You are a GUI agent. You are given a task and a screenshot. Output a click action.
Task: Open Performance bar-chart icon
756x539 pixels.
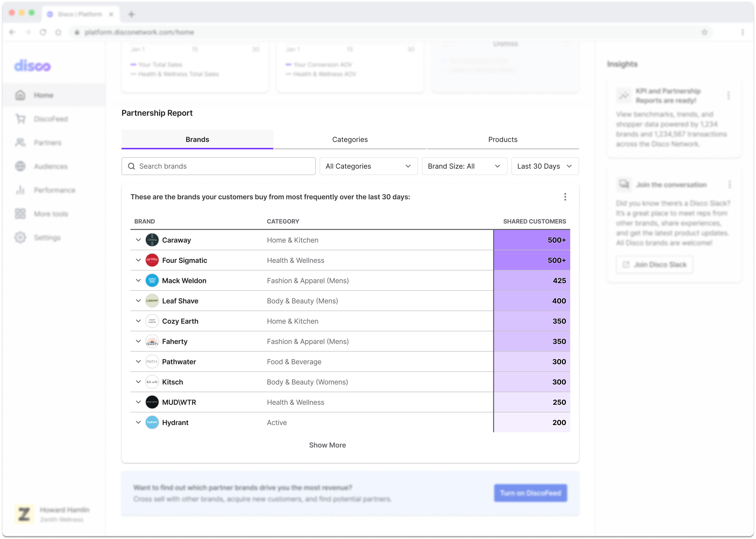pyautogui.click(x=20, y=190)
